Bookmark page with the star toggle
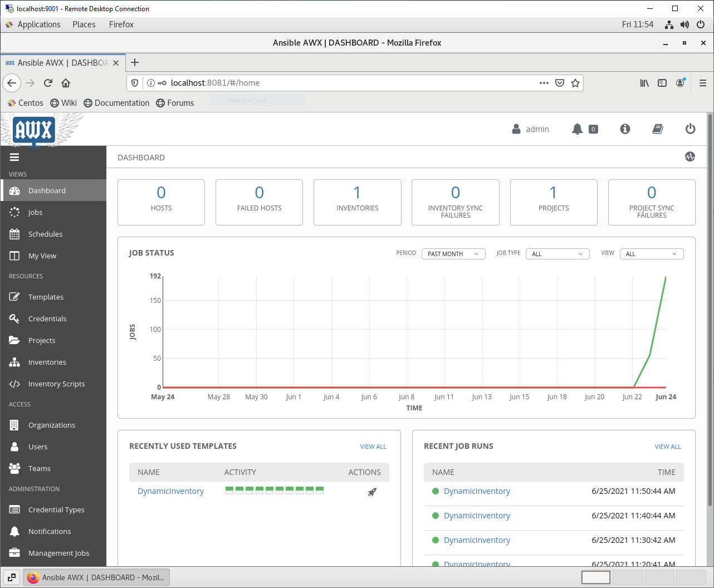This screenshot has height=588, width=714. pyautogui.click(x=575, y=82)
